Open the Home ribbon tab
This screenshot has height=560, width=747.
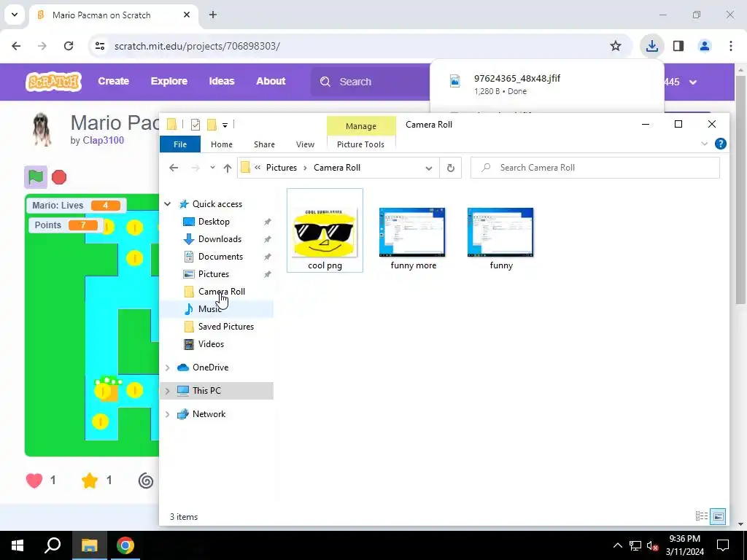222,144
